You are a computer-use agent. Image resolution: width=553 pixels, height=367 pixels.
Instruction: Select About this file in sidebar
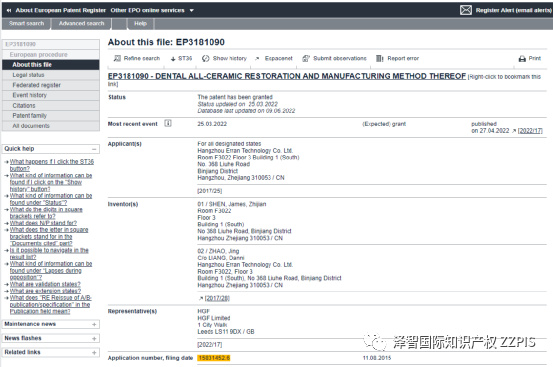coord(51,65)
